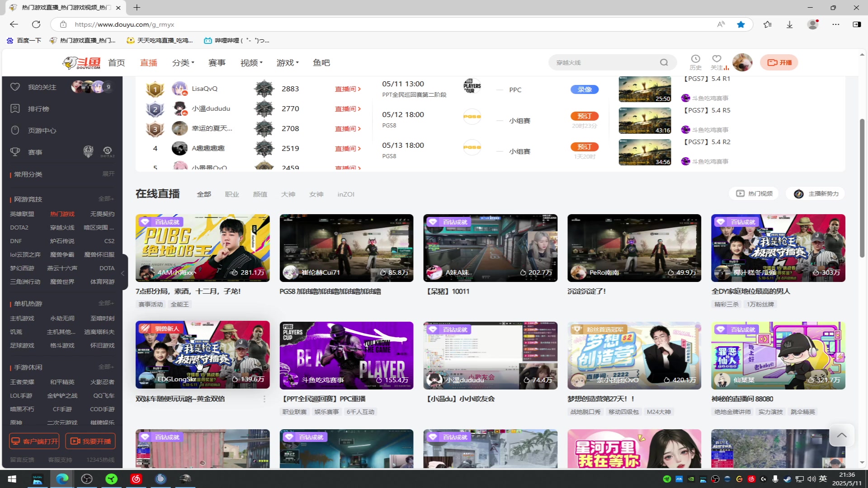Click the 录像 button for PPC match
The image size is (868, 488).
point(585,89)
